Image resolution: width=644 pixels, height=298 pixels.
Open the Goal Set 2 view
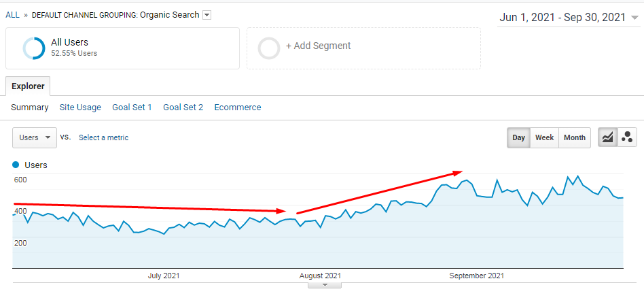(x=183, y=107)
